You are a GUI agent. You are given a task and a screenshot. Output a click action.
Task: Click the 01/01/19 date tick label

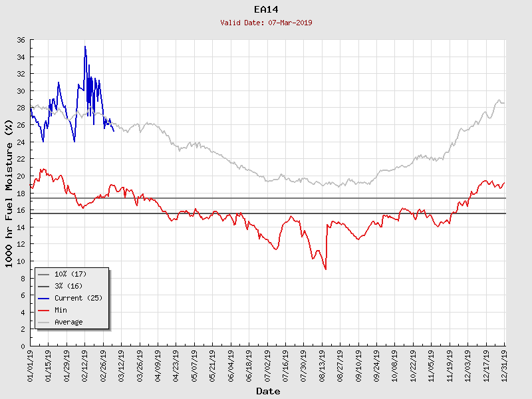pyautogui.click(x=31, y=364)
